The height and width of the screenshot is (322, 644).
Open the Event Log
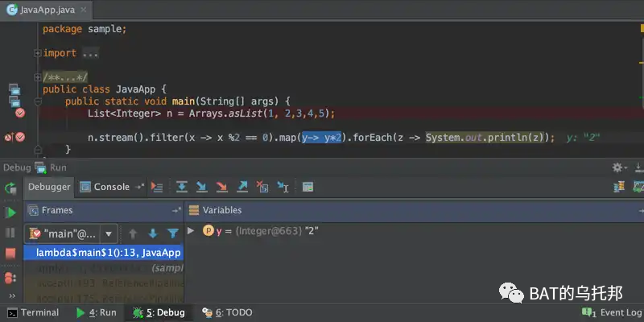612,313
